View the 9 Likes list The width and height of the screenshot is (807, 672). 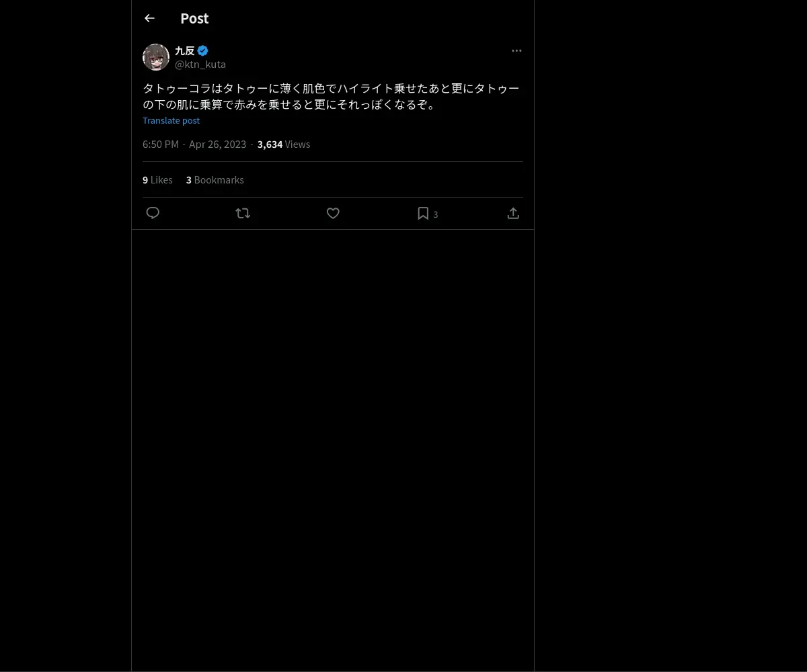pos(157,179)
